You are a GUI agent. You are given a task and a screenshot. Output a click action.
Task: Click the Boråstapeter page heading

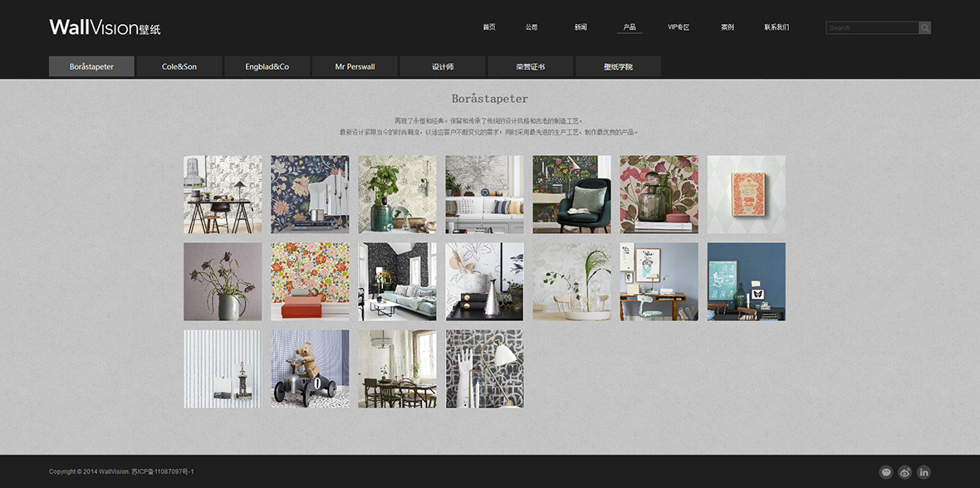(x=490, y=99)
